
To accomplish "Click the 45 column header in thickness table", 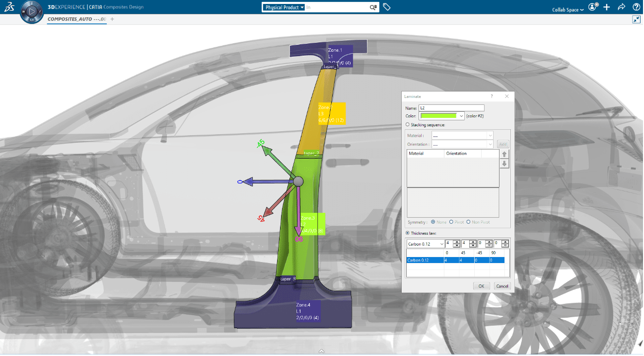I will (x=466, y=253).
